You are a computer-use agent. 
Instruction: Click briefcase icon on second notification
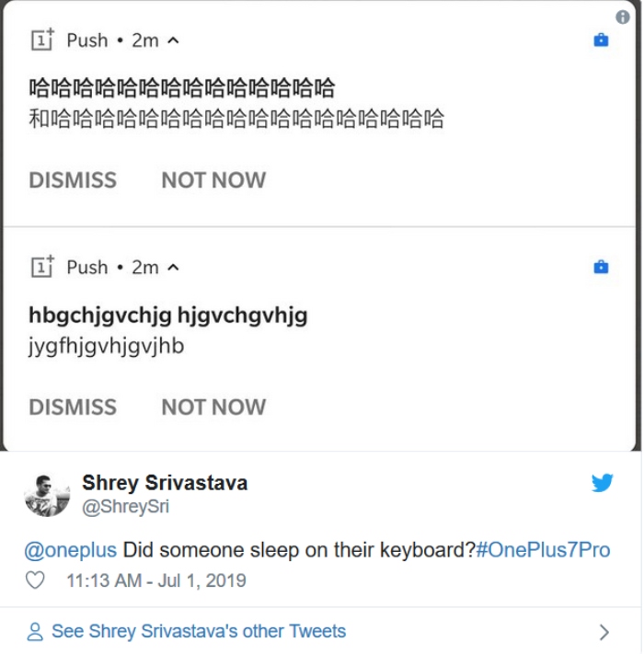pyautogui.click(x=601, y=268)
